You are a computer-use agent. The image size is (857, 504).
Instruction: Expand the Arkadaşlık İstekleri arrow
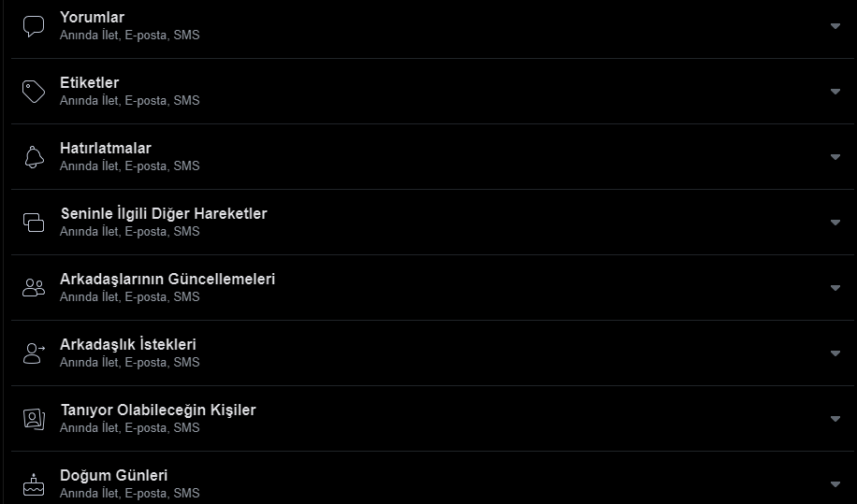(835, 353)
